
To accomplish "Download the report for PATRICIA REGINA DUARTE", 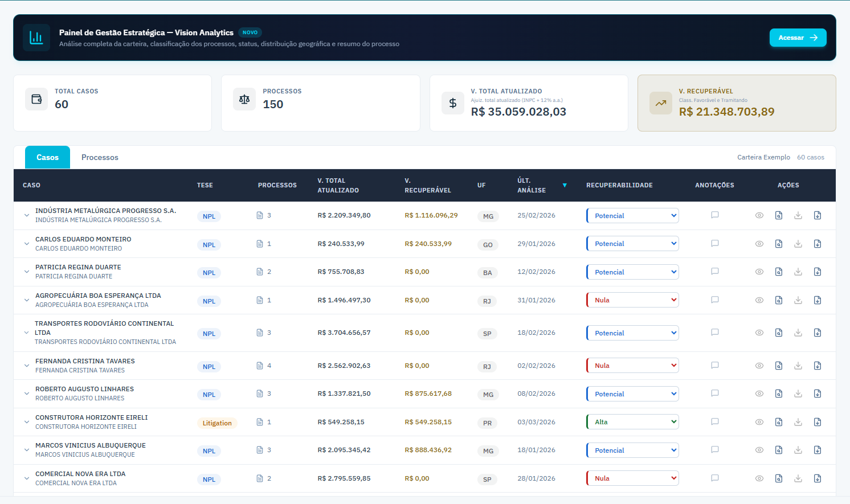I will [x=798, y=272].
